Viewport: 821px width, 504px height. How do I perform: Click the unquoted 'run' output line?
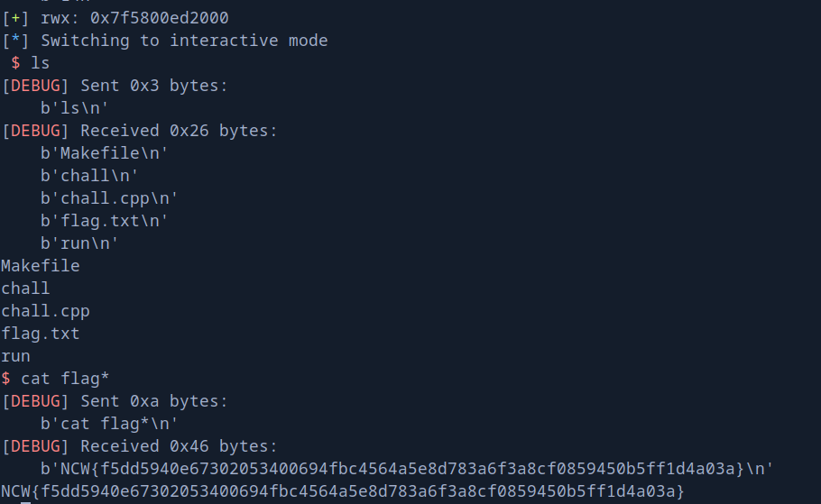tap(15, 356)
